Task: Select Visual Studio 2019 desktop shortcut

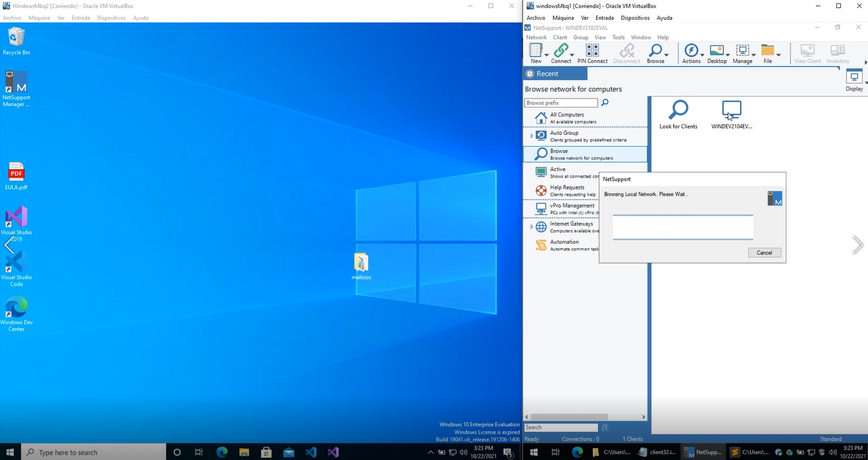Action: [16, 223]
